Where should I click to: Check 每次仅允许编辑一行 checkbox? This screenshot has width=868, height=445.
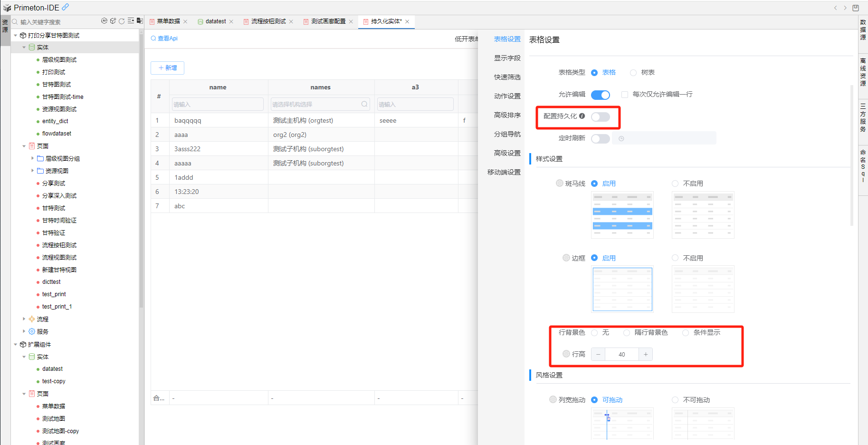click(x=625, y=95)
